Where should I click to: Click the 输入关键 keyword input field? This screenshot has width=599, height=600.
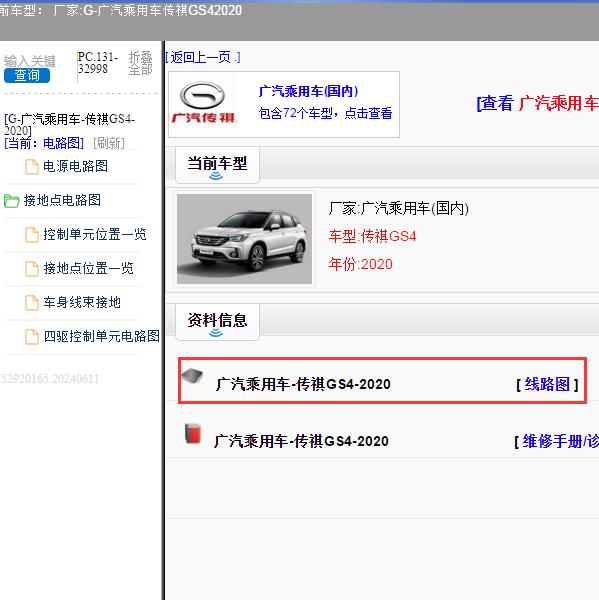point(30,61)
